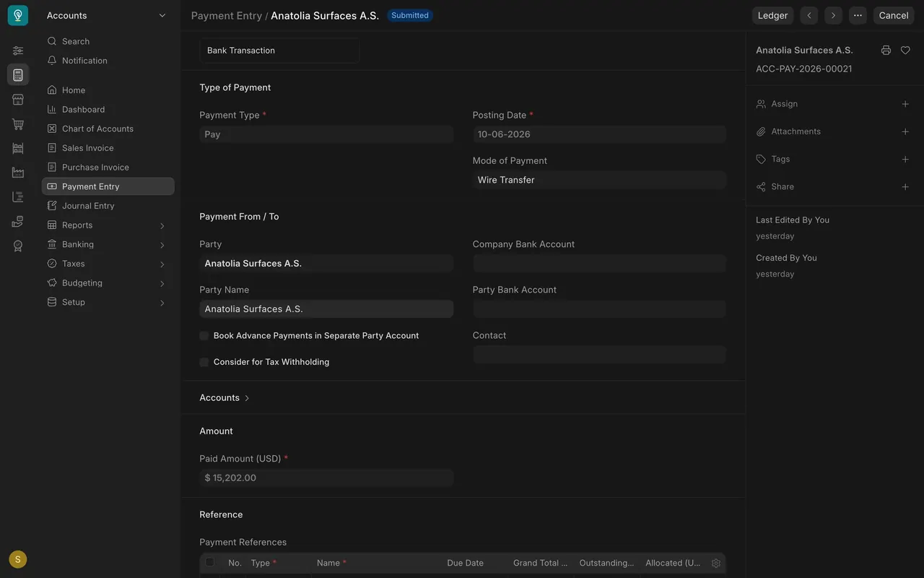Like this document with the heart icon
This screenshot has width=924, height=578.
coord(905,51)
